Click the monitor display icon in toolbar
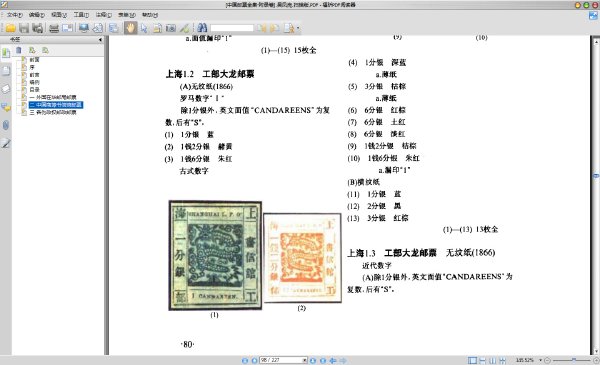This screenshot has height=365, width=600. click(x=83, y=28)
